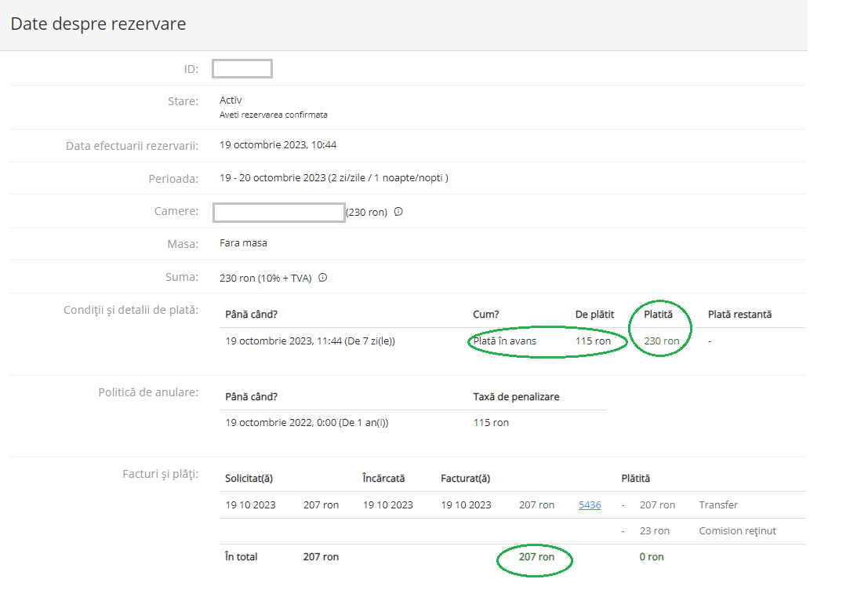Click the 'De plătit' column header
This screenshot has width=868, height=601.
(594, 315)
